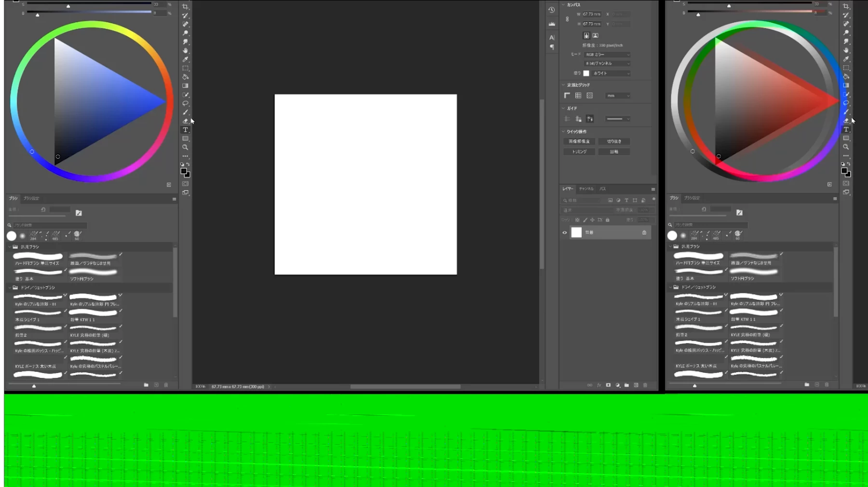Select the Hand tool in left-side toolbar
This screenshot has height=487, width=868.
click(x=185, y=51)
